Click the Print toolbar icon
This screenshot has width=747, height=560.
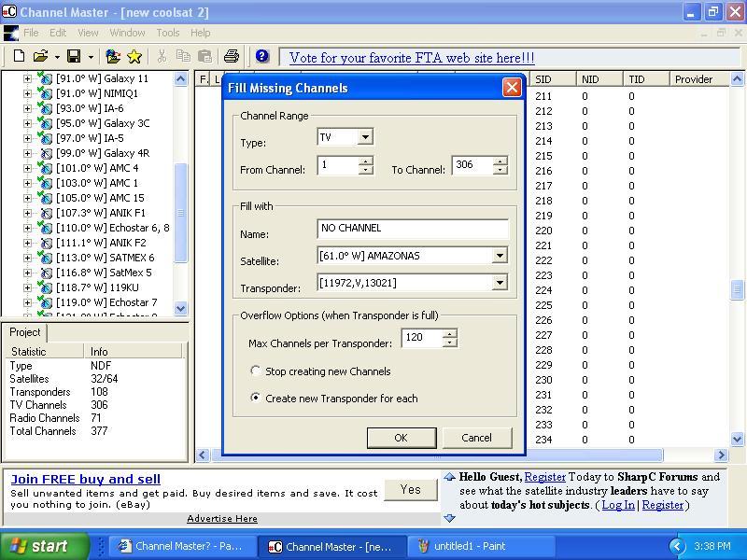tap(232, 56)
